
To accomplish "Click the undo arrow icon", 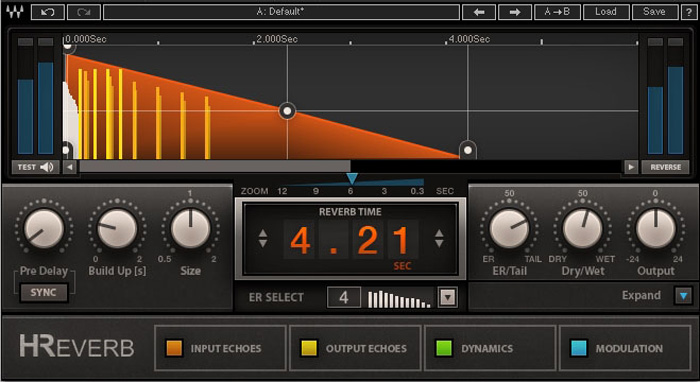I will [48, 12].
